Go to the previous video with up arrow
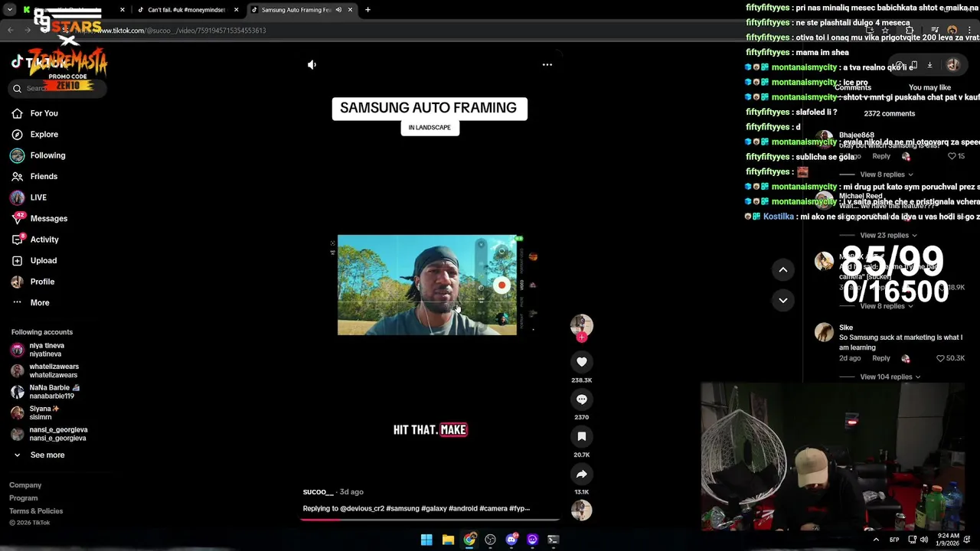Viewport: 980px width, 551px height. [783, 269]
